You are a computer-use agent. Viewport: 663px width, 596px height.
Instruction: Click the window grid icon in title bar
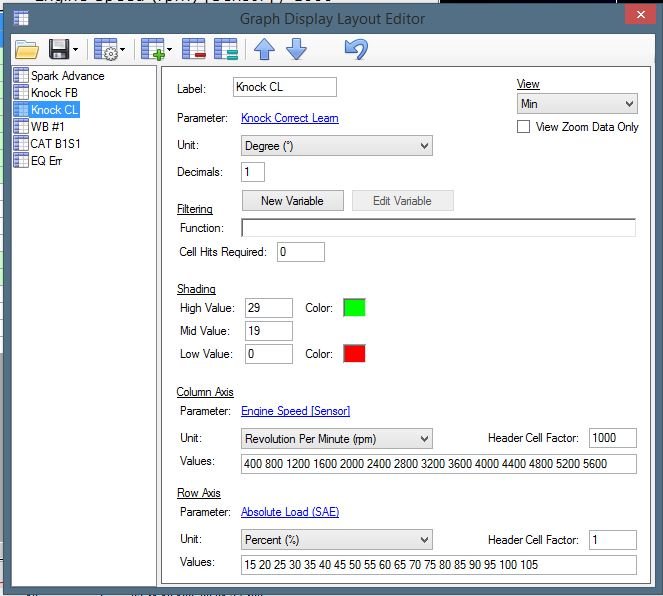21,18
